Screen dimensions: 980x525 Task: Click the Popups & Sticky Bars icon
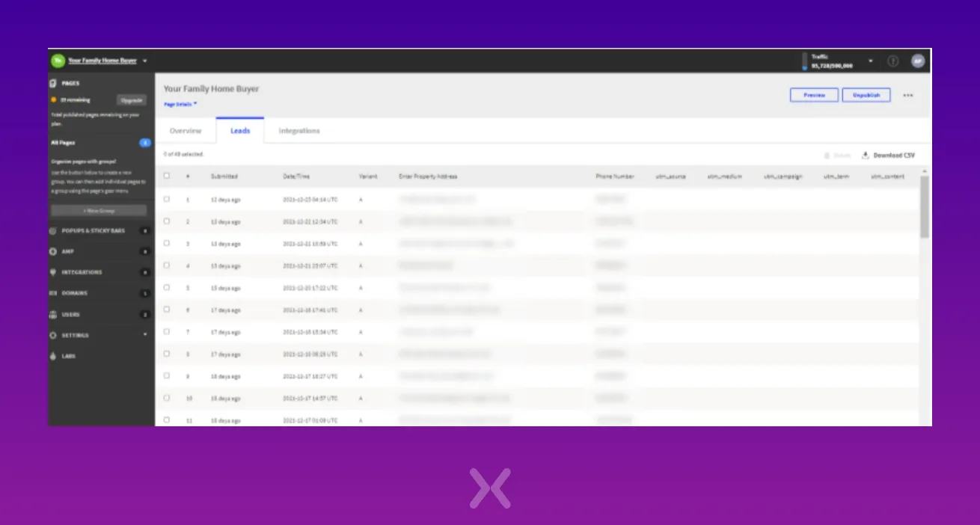(53, 230)
